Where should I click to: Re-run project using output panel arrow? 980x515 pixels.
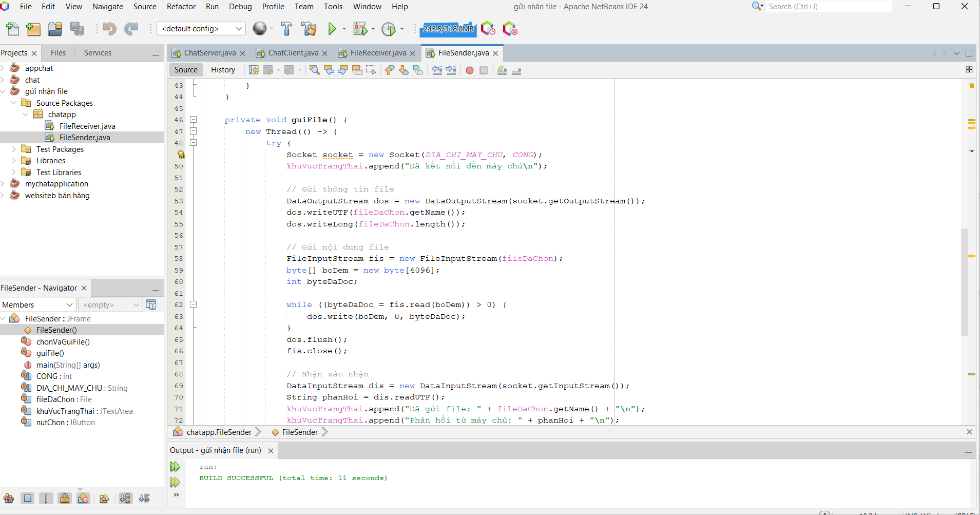pos(175,467)
